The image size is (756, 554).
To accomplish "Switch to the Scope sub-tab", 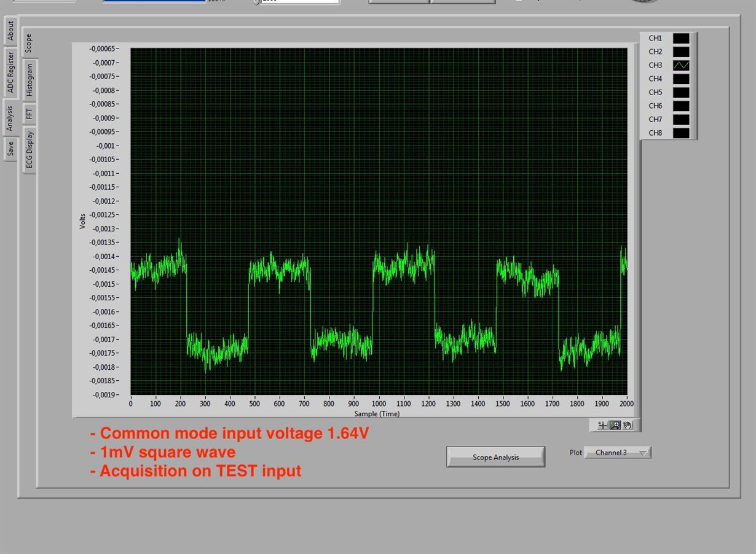I will [x=28, y=42].
